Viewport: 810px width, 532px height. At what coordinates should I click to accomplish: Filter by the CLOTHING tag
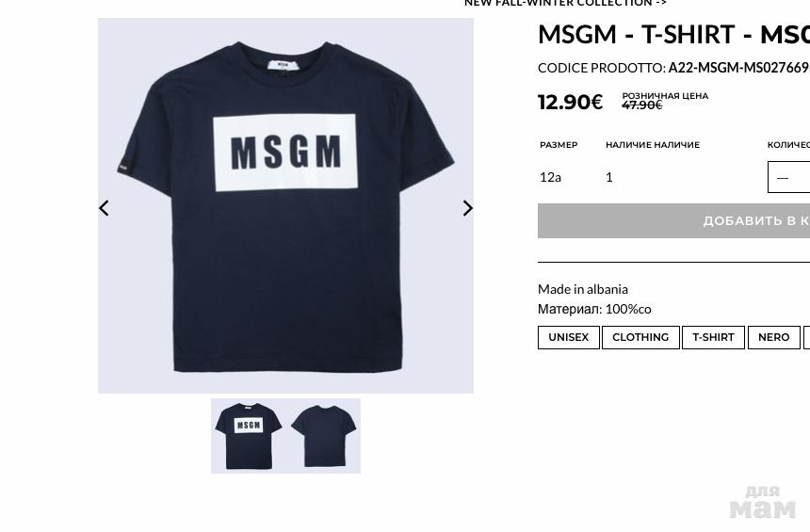640,337
